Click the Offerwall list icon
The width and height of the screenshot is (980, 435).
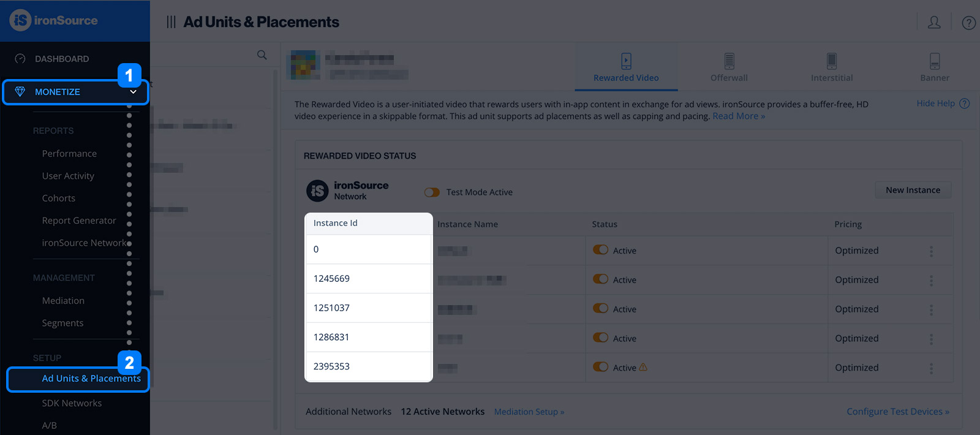point(729,61)
